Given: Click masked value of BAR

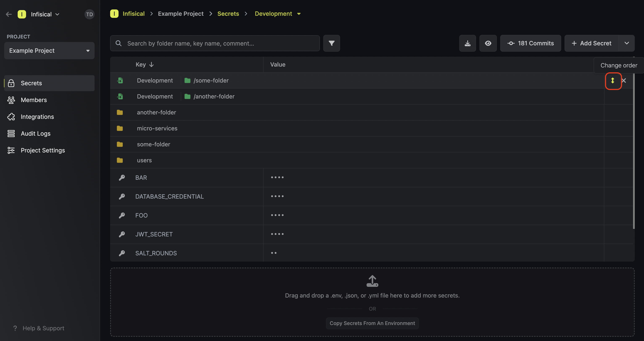Looking at the screenshot, I should [277, 177].
